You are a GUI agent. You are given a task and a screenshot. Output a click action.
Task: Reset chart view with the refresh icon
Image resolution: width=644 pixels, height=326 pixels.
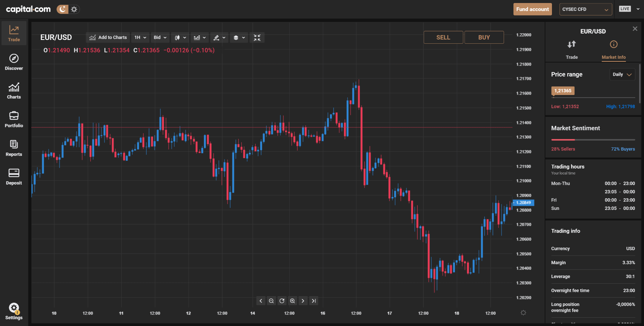282,301
